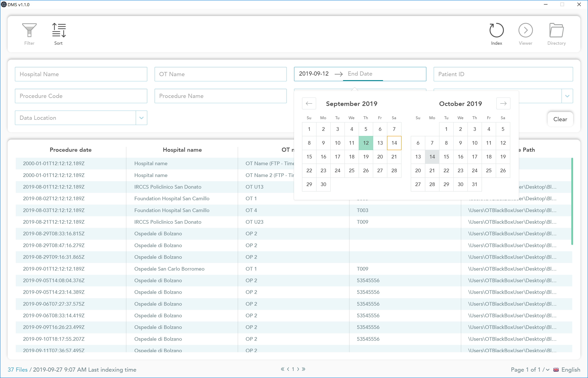This screenshot has height=378, width=588.
Task: Open the Viewer icon
Action: click(x=526, y=30)
